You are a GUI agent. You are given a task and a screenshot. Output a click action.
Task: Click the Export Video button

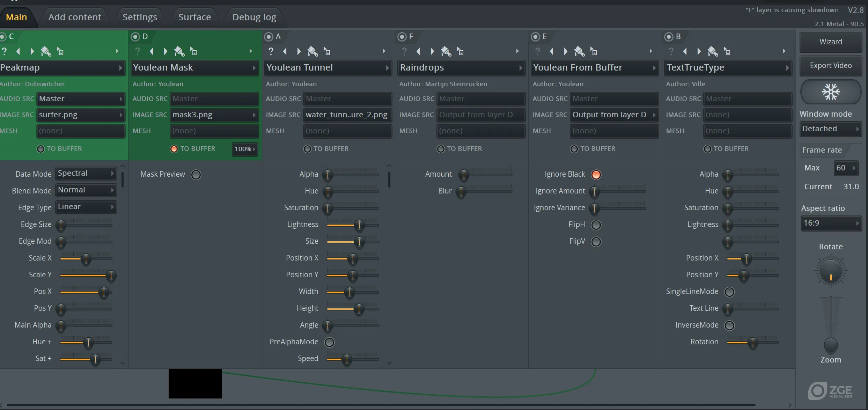831,66
